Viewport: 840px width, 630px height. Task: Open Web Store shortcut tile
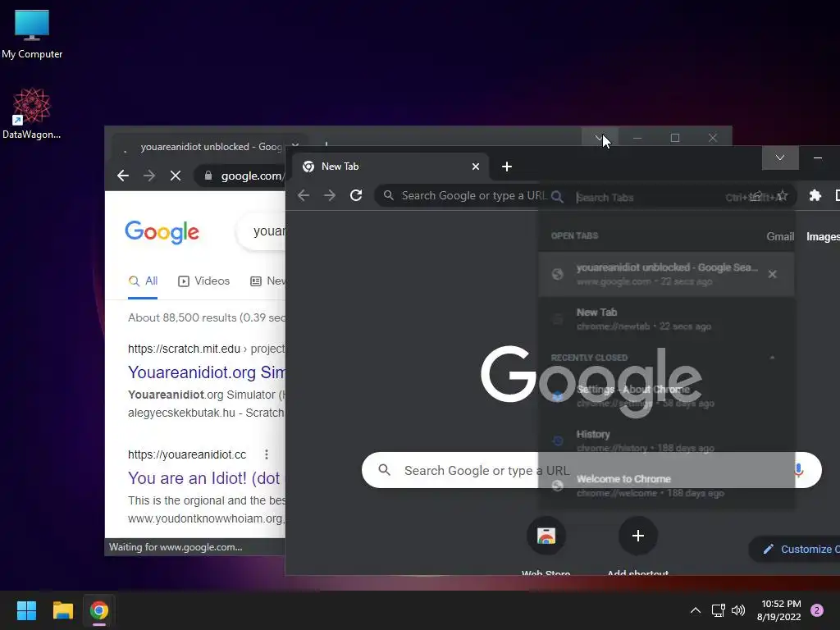tap(546, 546)
